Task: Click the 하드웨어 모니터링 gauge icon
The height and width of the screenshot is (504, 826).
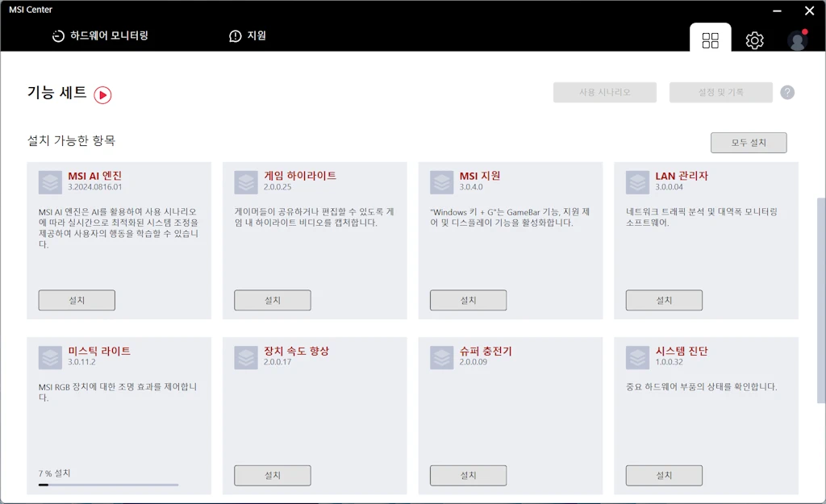Action: coord(58,35)
